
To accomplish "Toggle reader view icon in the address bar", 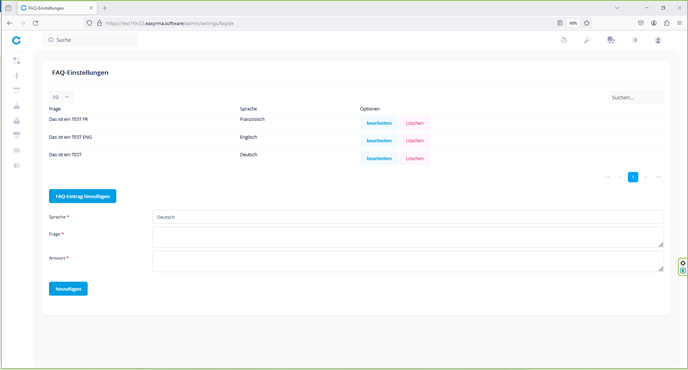I will tap(560, 23).
